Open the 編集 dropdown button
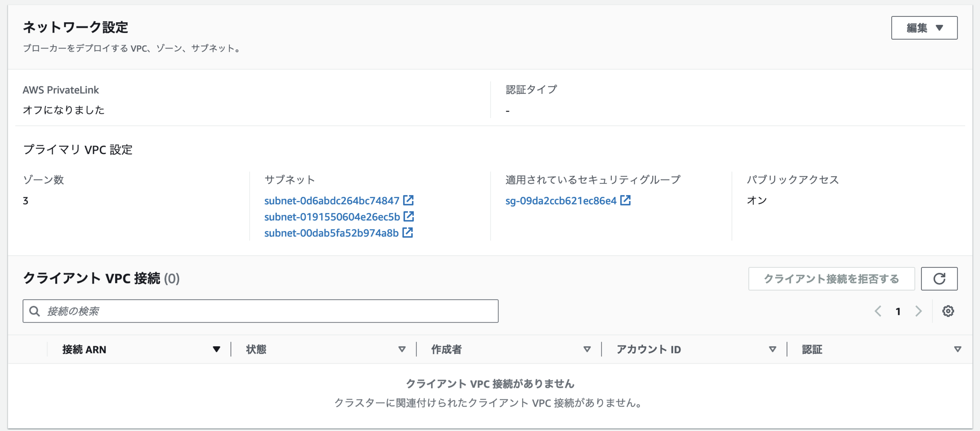The image size is (980, 431). [x=924, y=28]
